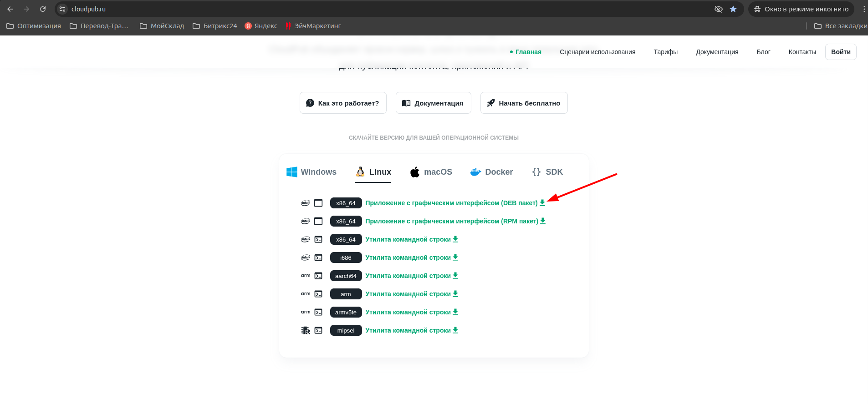
Task: Click the Начать бесплатно button
Action: (524, 103)
